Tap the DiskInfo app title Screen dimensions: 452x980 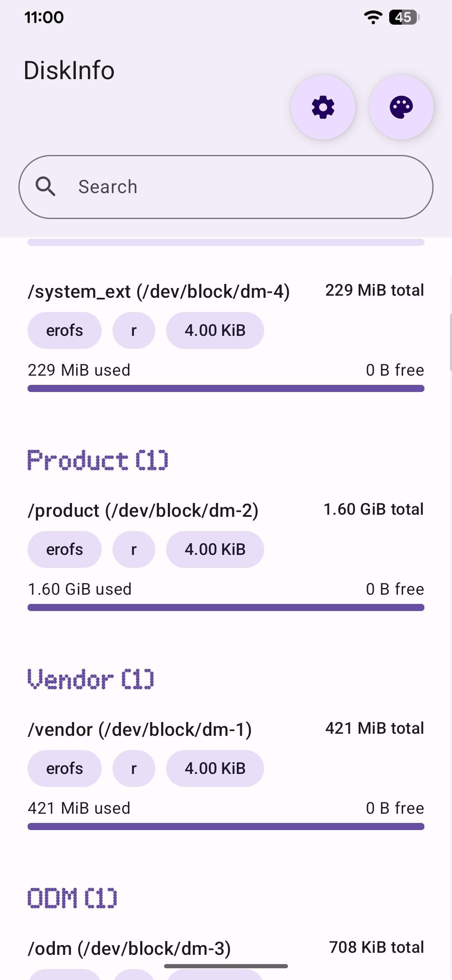click(69, 70)
